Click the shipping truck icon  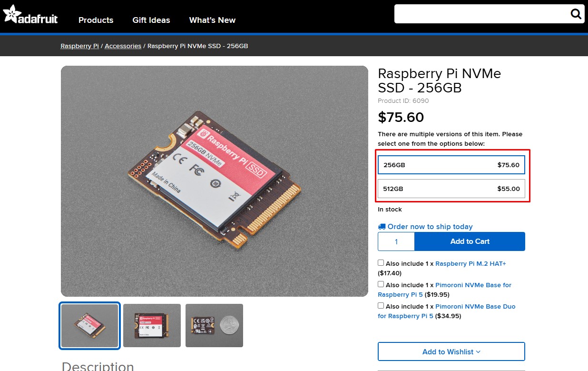click(x=382, y=227)
